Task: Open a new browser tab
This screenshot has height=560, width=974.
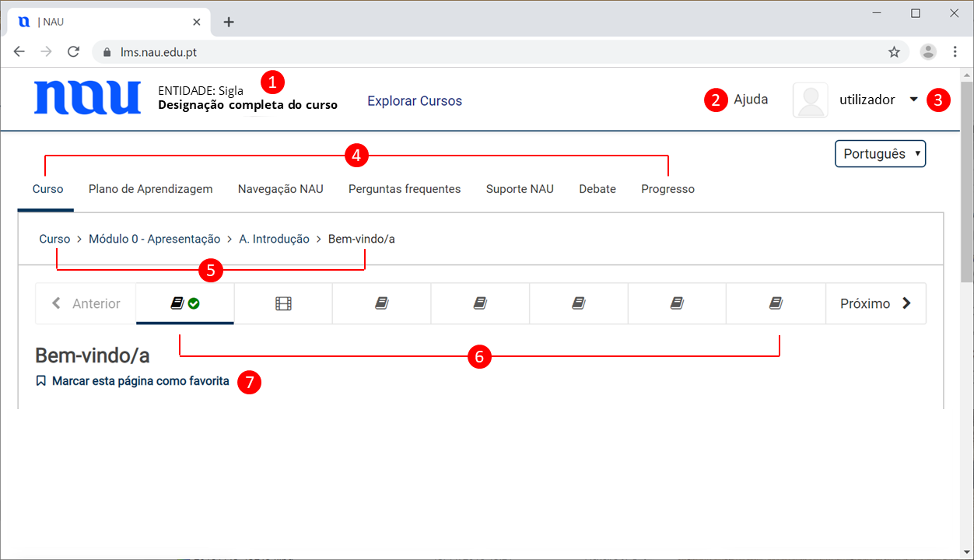Action: (229, 22)
